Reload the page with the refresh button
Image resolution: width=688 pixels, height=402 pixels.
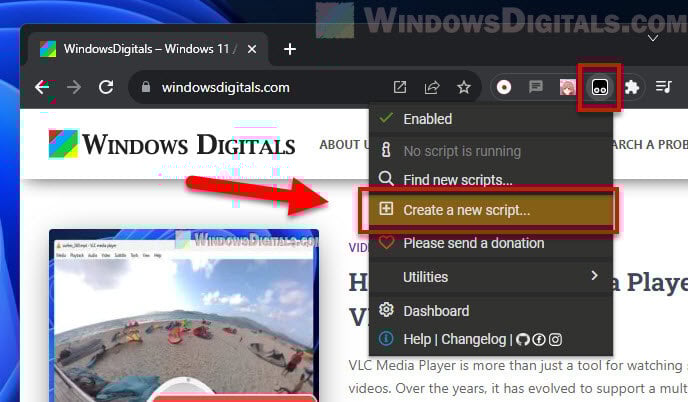point(104,87)
